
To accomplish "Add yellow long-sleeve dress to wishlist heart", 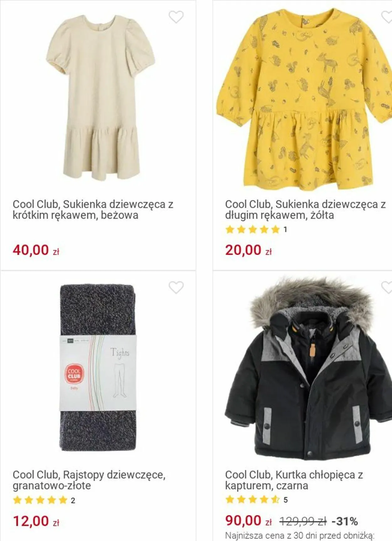I will click(x=387, y=17).
